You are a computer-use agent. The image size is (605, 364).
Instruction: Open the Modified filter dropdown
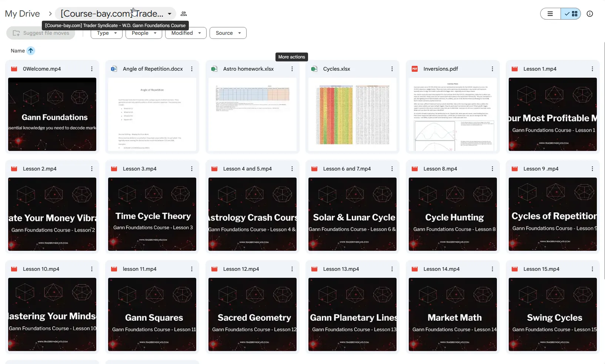186,33
